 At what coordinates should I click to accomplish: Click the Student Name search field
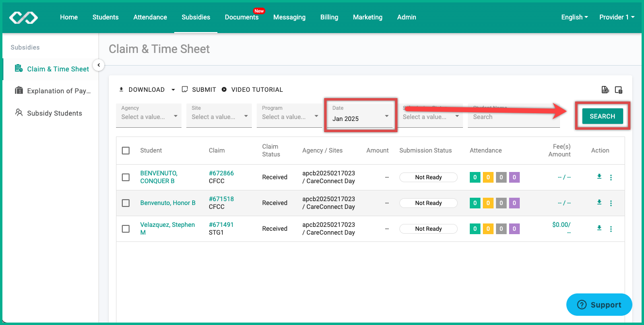tap(514, 116)
